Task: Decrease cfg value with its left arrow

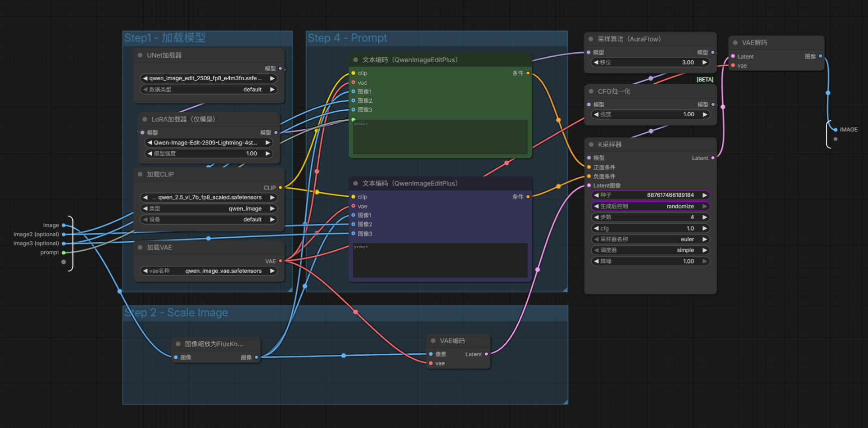Action: pos(596,228)
